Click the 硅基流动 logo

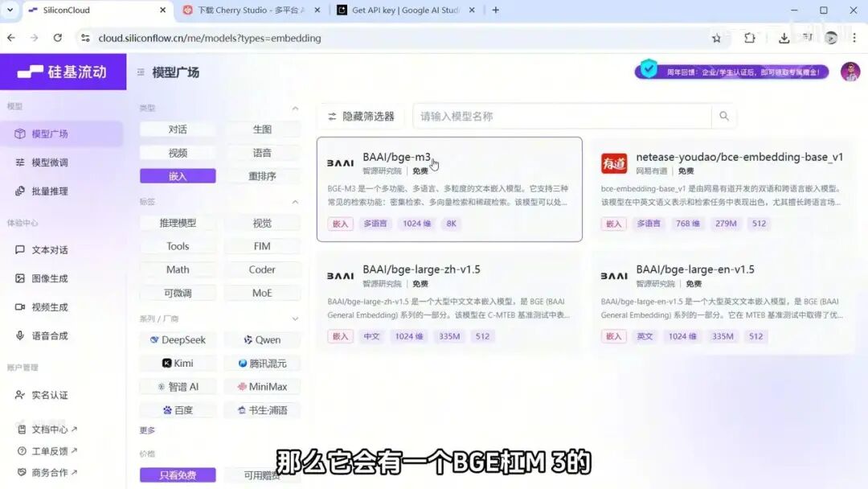pos(63,72)
